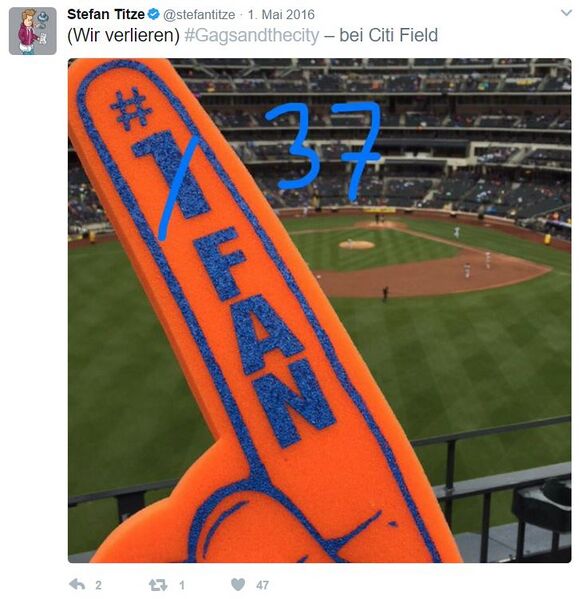Click the reply count 2
581x599 pixels.
tap(99, 585)
